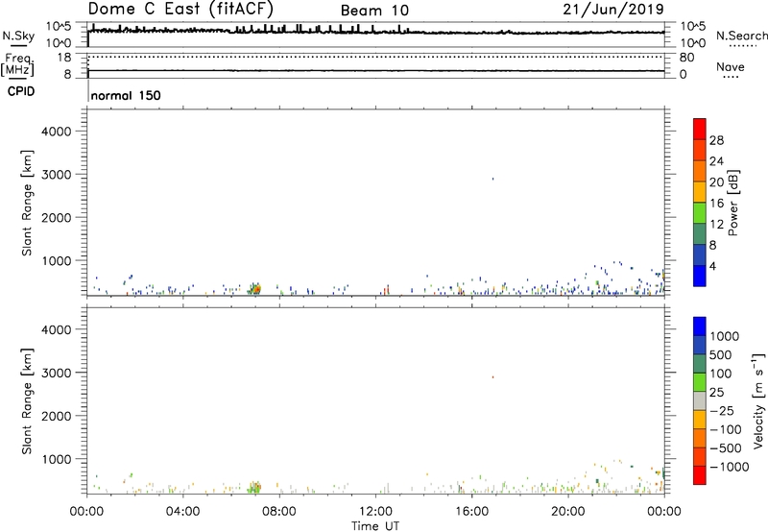Image resolution: width=768 pixels, height=532 pixels.
Task: Click the 'Slant Range [km]' label of velocity panel
Action: tap(27, 401)
